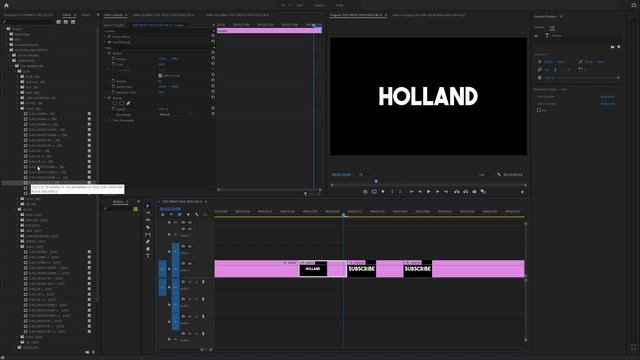
Task: Switch to Browse tab in Essential Graphics
Action: [x=540, y=27]
